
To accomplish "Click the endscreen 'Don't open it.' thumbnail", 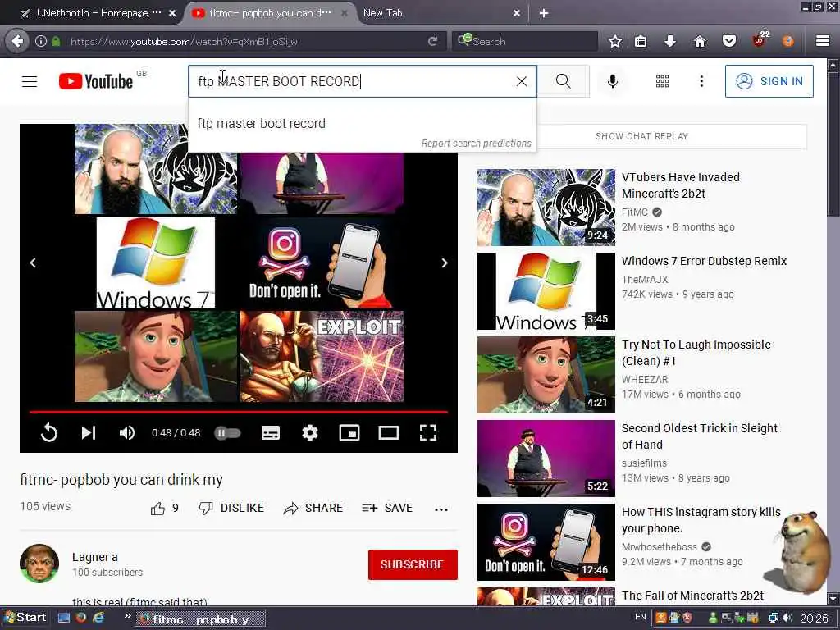I will [322, 262].
